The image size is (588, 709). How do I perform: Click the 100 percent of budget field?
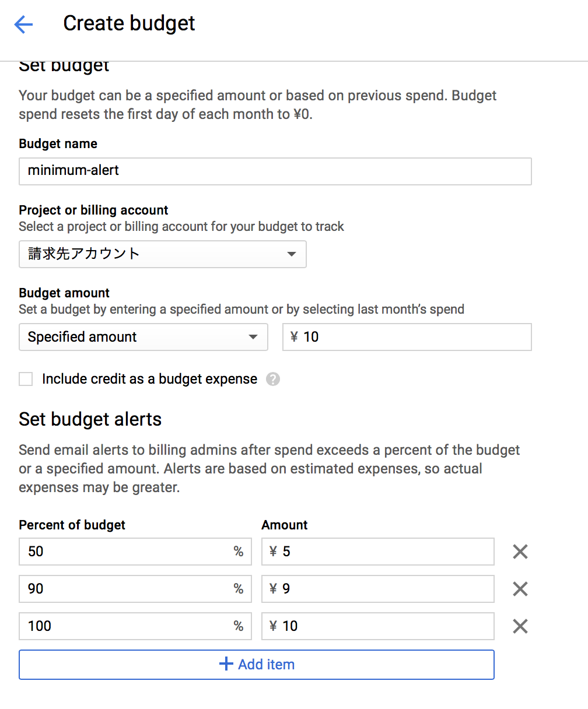(x=125, y=626)
